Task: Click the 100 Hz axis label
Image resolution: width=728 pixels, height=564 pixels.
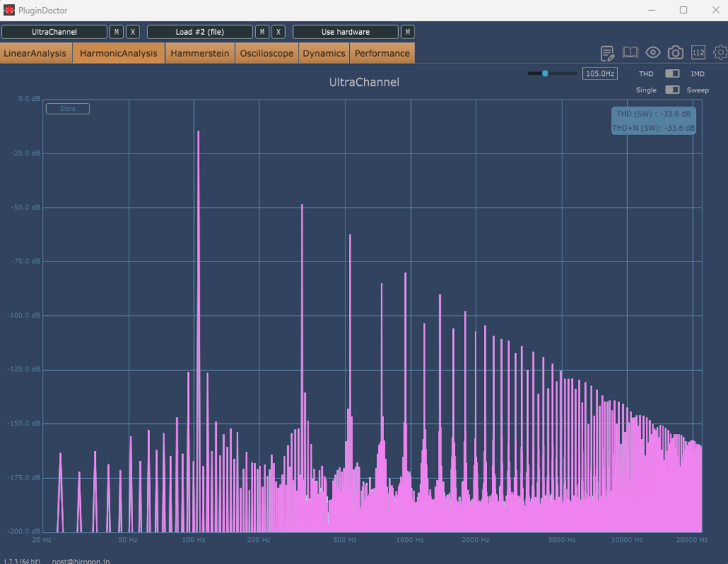Action: 193,540
